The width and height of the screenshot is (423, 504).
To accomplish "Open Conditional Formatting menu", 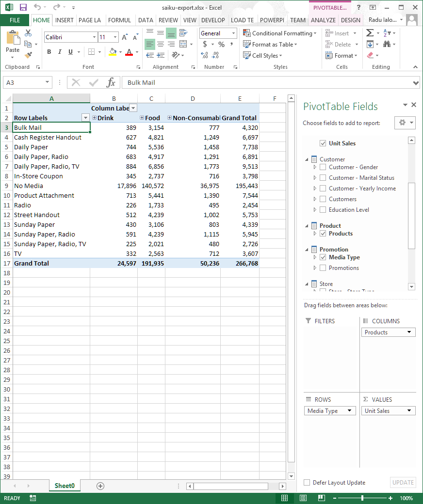I will [x=280, y=33].
